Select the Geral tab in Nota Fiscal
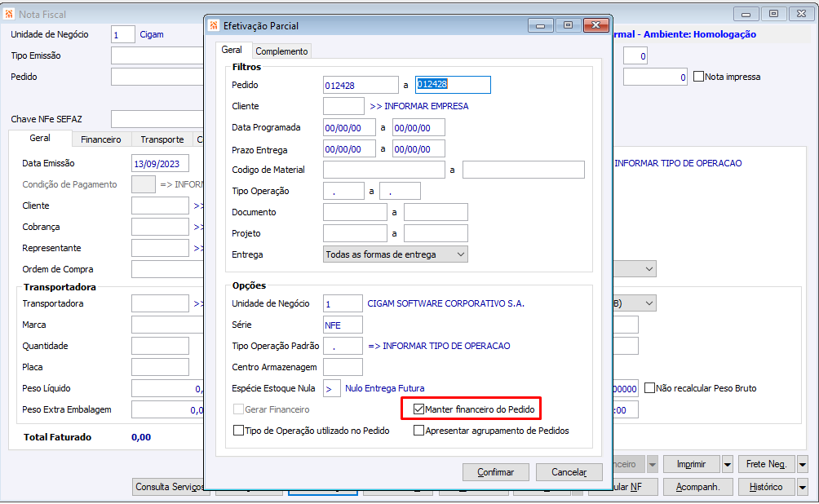 click(x=40, y=138)
